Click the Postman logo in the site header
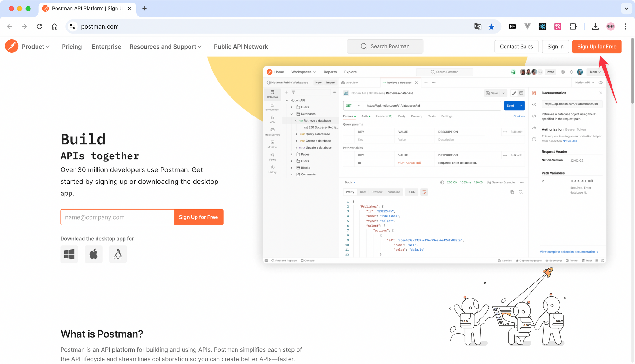This screenshot has height=364, width=635. point(12,46)
